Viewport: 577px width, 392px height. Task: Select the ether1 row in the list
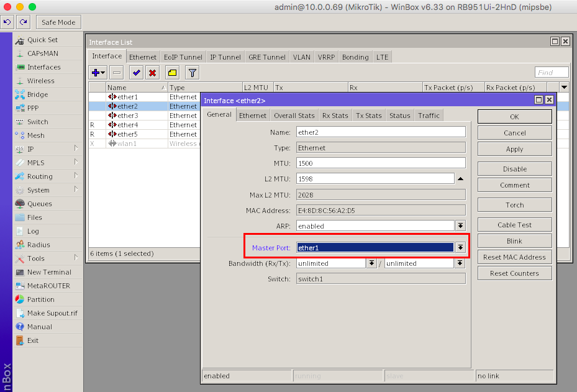(x=144, y=97)
